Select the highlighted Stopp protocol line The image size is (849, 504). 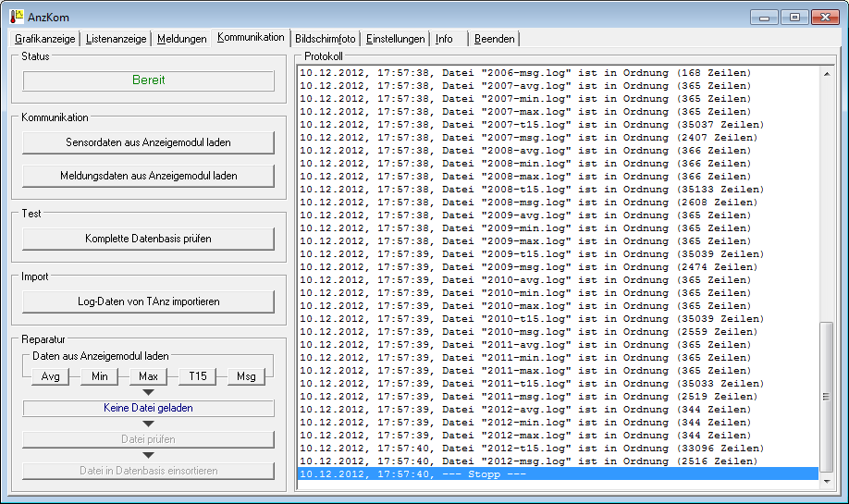coord(555,474)
